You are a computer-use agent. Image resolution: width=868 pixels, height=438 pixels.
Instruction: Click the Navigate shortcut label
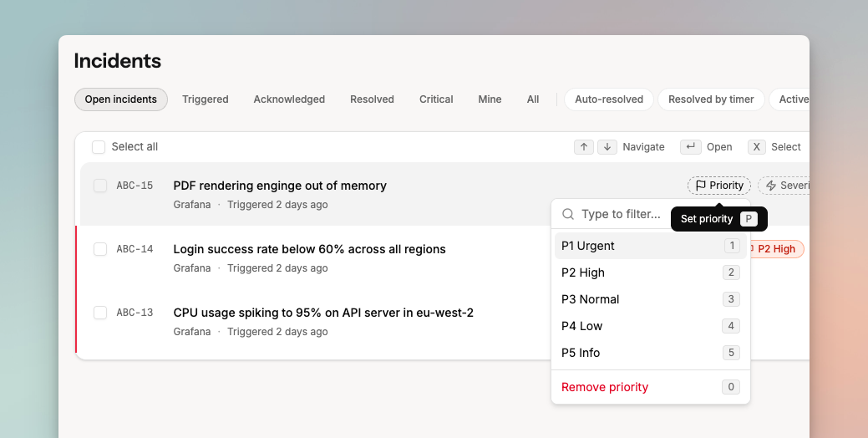coord(643,147)
